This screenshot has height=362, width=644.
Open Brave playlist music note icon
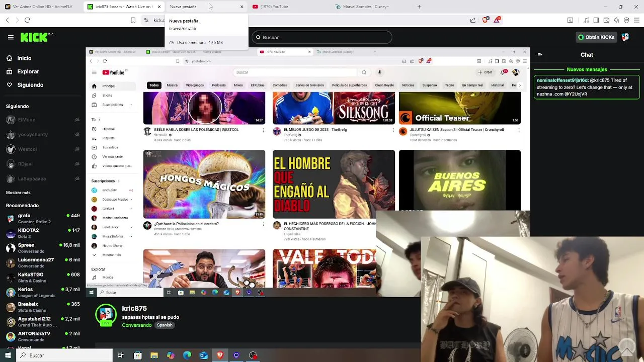click(x=586, y=20)
